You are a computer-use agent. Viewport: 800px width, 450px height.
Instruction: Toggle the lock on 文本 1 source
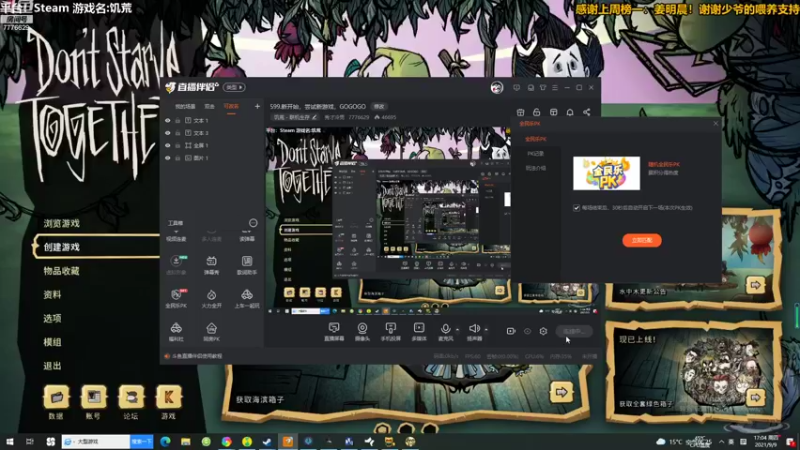[178, 120]
